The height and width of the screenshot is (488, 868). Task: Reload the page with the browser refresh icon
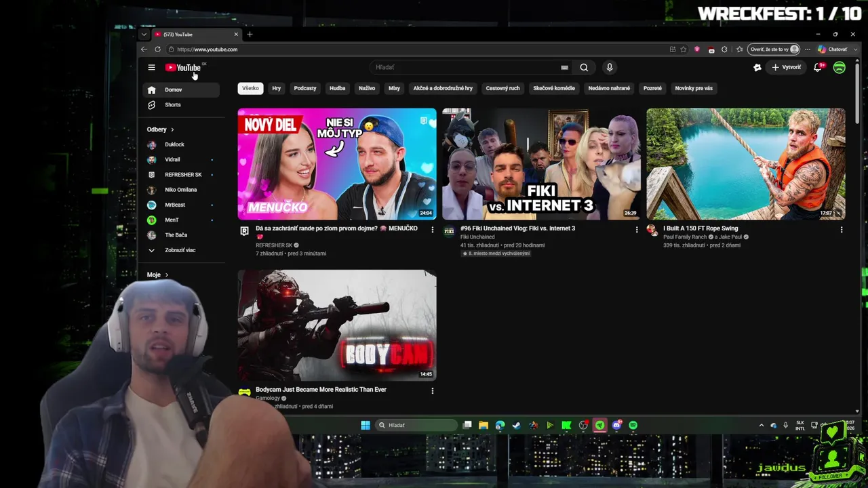[x=157, y=49]
